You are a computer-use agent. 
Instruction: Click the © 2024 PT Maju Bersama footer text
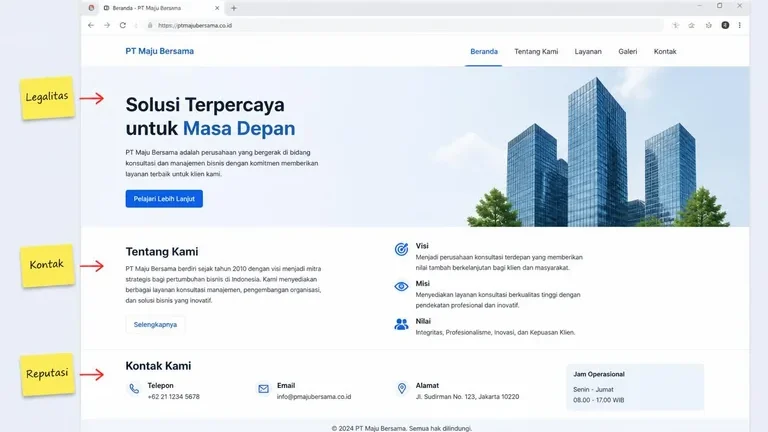pos(402,428)
